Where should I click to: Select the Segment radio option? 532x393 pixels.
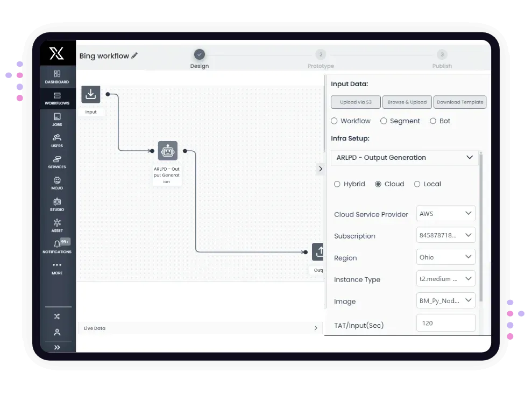pyautogui.click(x=384, y=121)
